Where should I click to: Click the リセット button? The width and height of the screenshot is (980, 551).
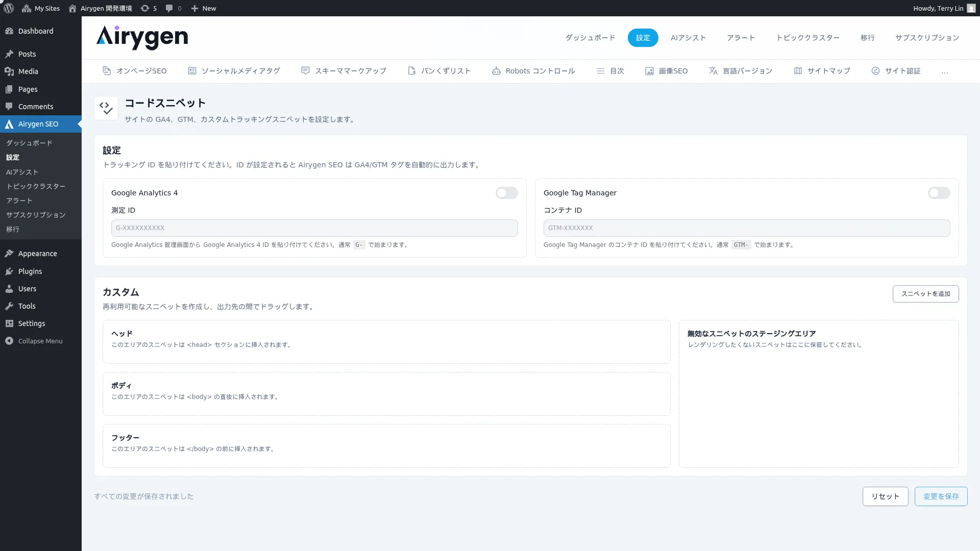pos(885,496)
